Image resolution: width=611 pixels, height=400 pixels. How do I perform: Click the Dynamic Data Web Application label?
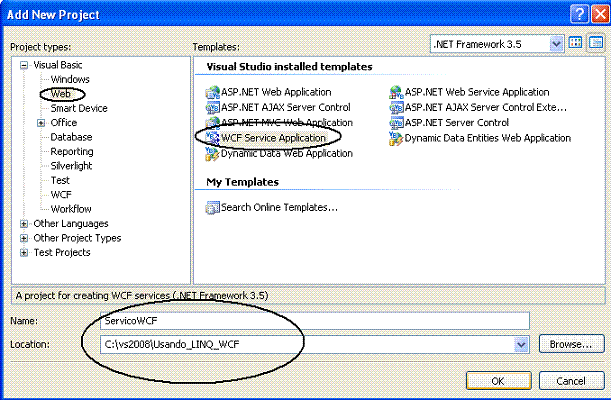[287, 153]
